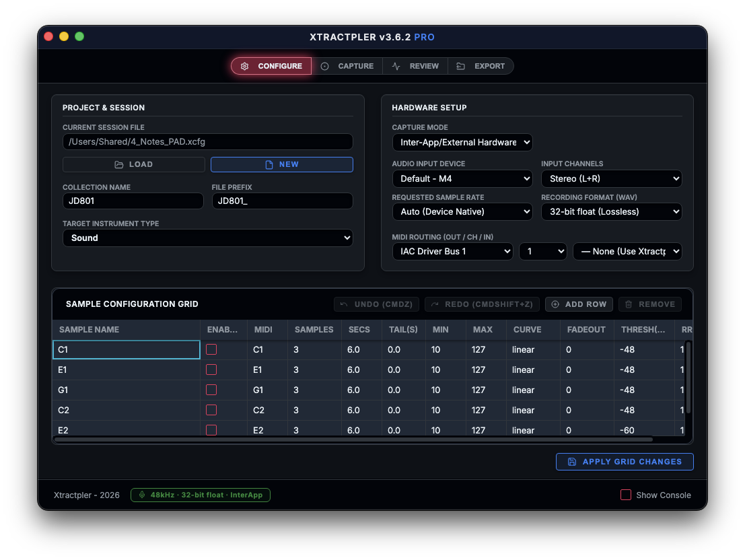The width and height of the screenshot is (745, 560).
Task: Click the Capture tab circle icon
Action: 324,66
